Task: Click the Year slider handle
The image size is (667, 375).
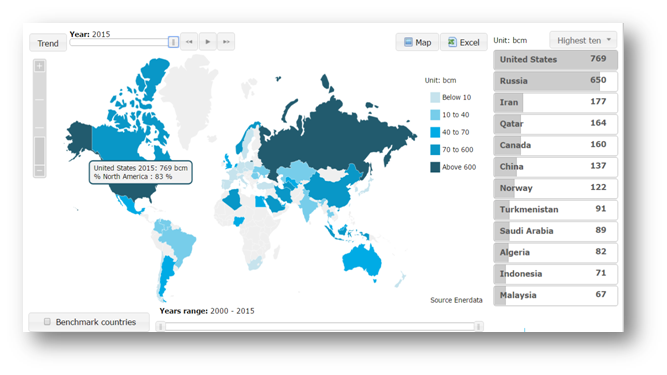Action: [x=173, y=42]
